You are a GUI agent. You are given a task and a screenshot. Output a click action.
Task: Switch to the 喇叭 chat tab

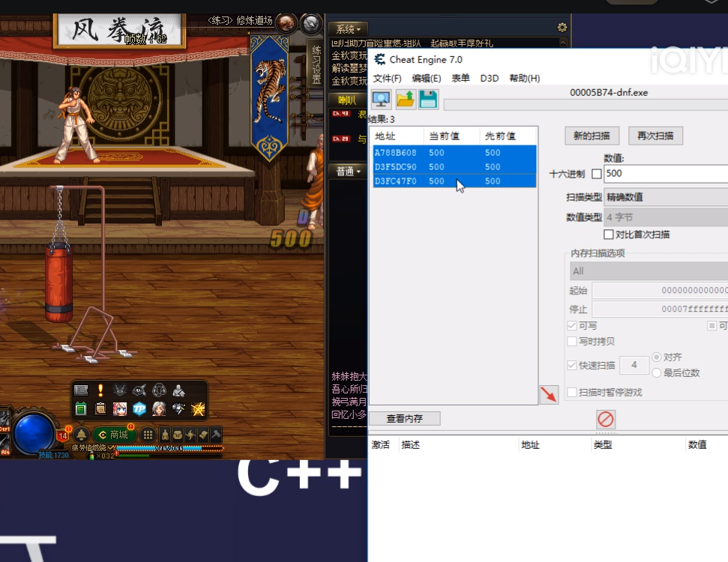(x=347, y=100)
